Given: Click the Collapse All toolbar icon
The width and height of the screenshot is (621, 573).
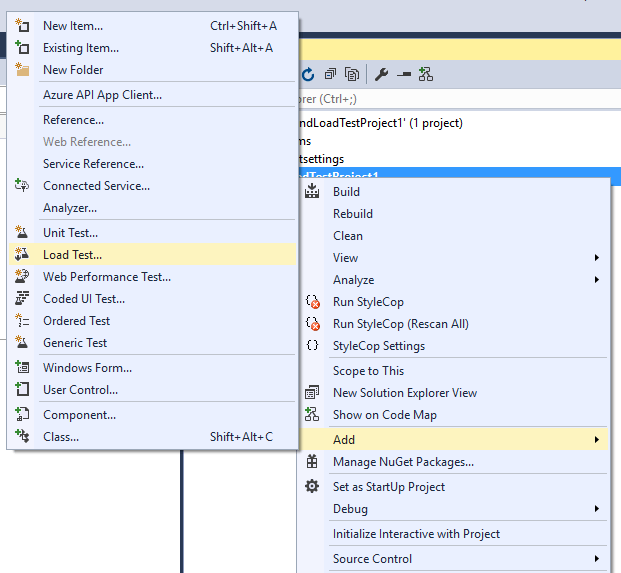Looking at the screenshot, I should (330, 74).
